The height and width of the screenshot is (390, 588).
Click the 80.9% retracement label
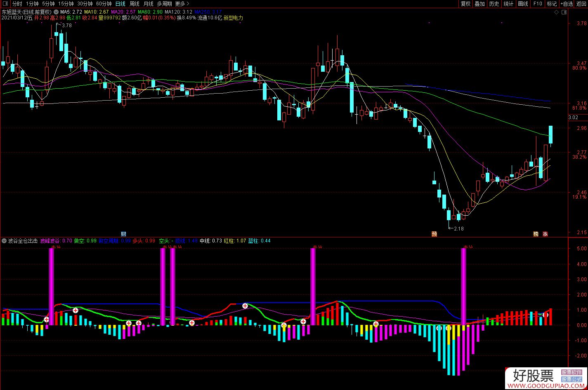579,68
